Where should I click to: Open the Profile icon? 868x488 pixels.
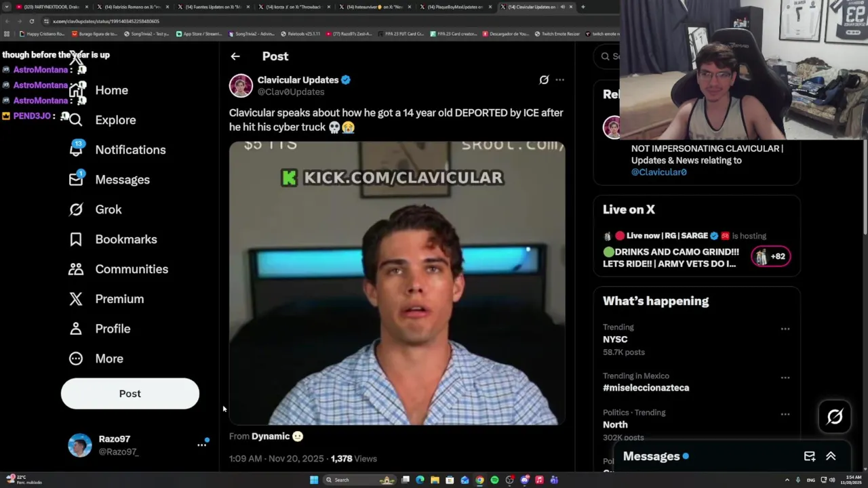click(x=76, y=329)
